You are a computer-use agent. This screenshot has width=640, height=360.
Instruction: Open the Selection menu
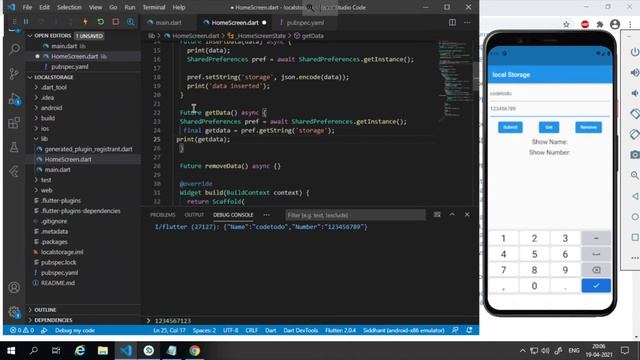tap(69, 7)
